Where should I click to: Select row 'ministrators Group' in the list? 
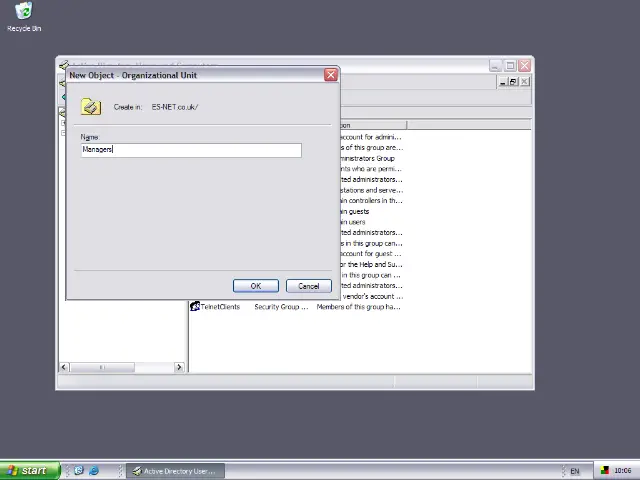pyautogui.click(x=368, y=158)
